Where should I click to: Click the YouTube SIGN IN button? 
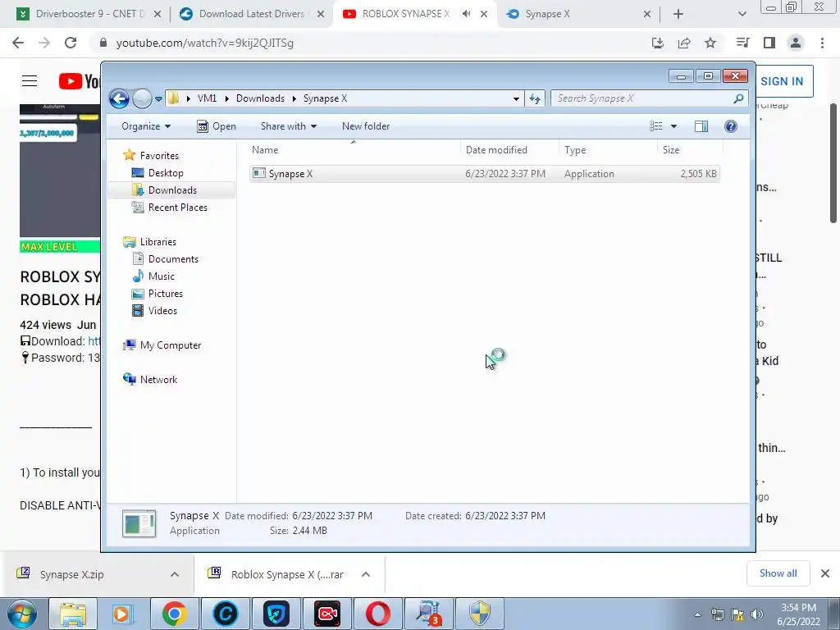click(783, 81)
